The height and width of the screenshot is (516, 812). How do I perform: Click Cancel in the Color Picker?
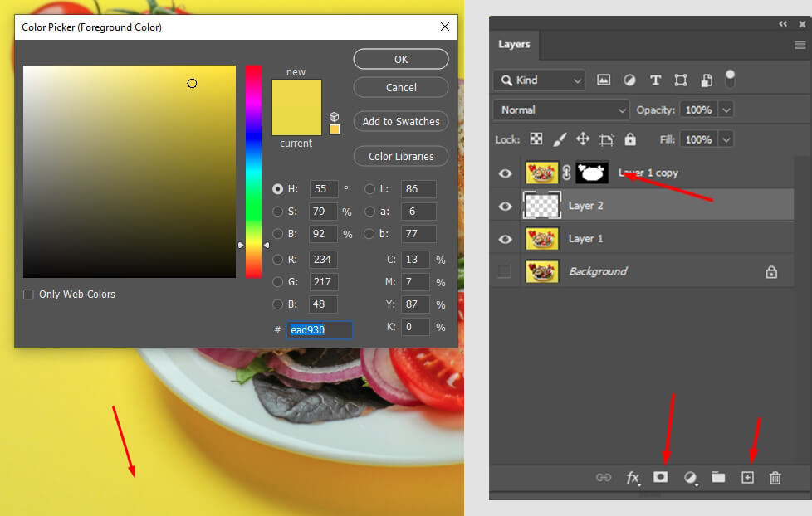401,87
